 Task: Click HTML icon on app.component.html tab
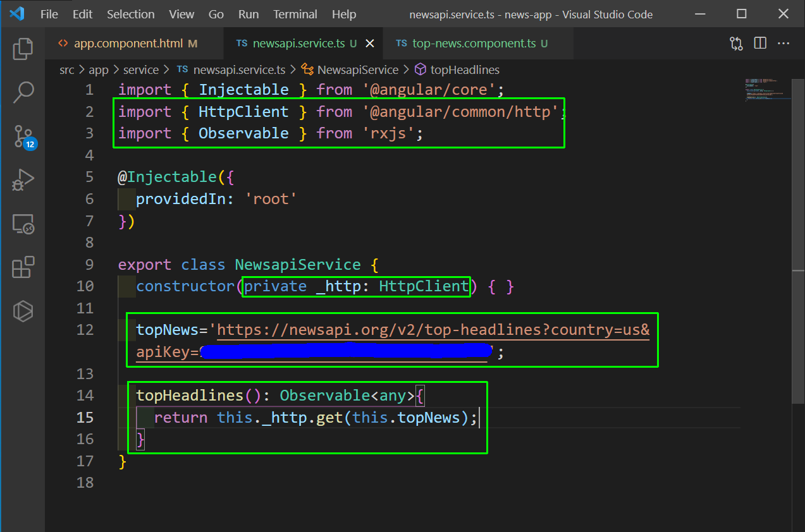[x=63, y=44]
